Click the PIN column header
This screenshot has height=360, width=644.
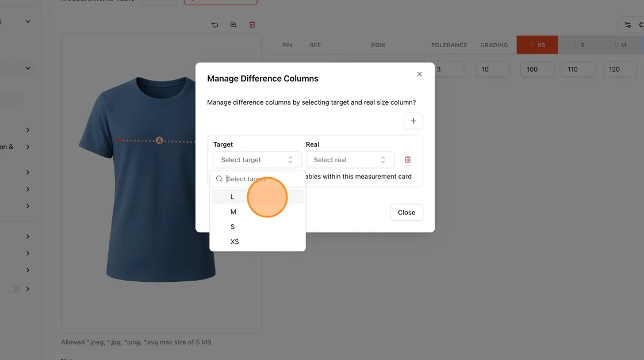[287, 45]
